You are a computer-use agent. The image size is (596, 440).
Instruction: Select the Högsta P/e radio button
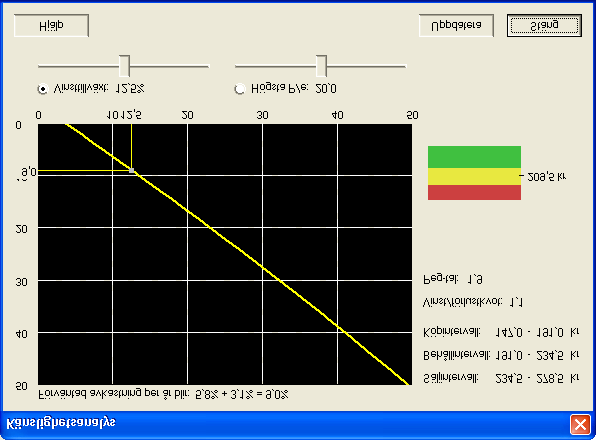[x=240, y=89]
